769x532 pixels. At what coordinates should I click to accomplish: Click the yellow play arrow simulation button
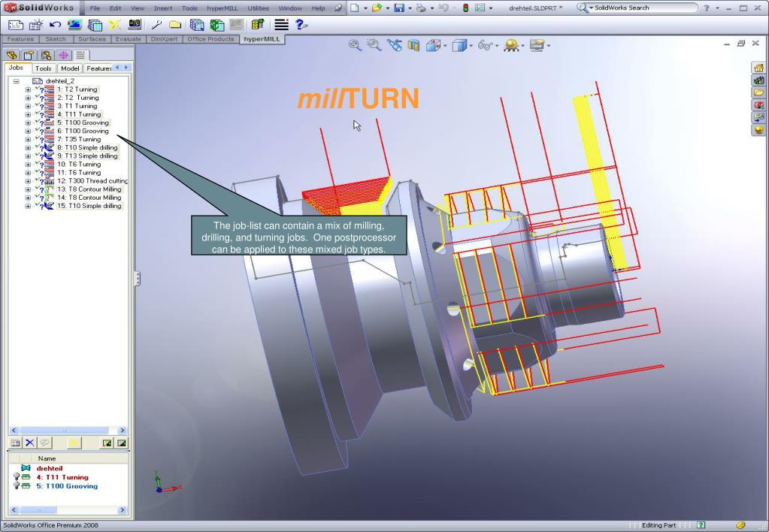[73, 443]
